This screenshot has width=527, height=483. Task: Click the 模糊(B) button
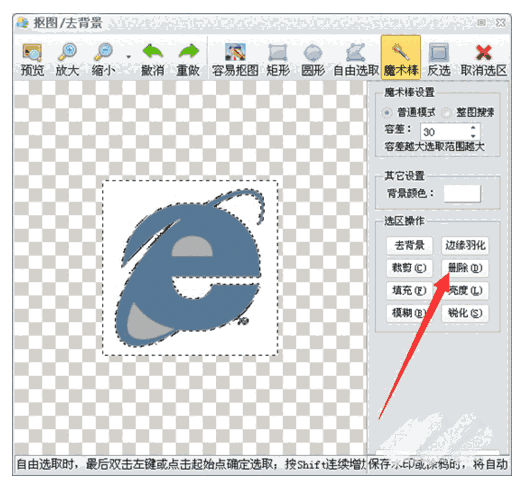tap(409, 313)
